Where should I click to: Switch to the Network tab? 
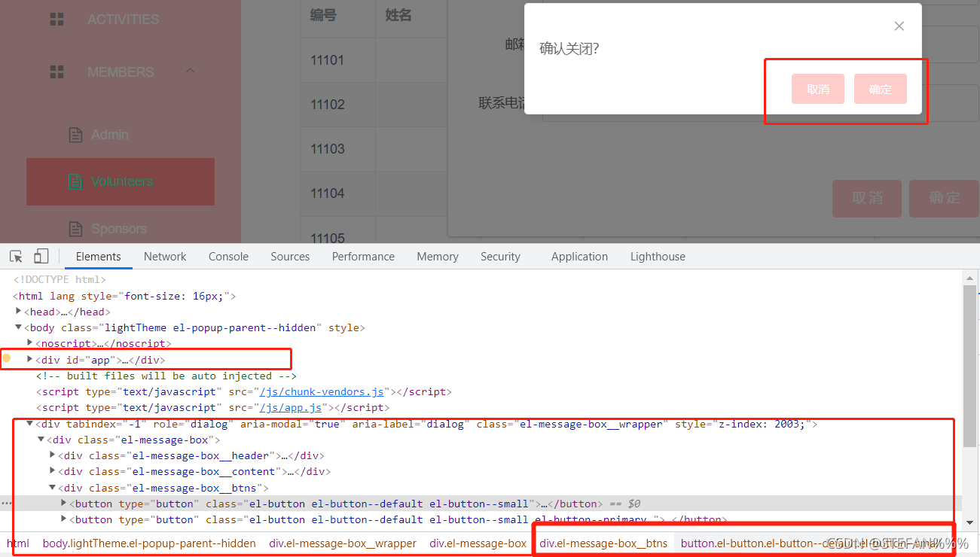point(165,257)
